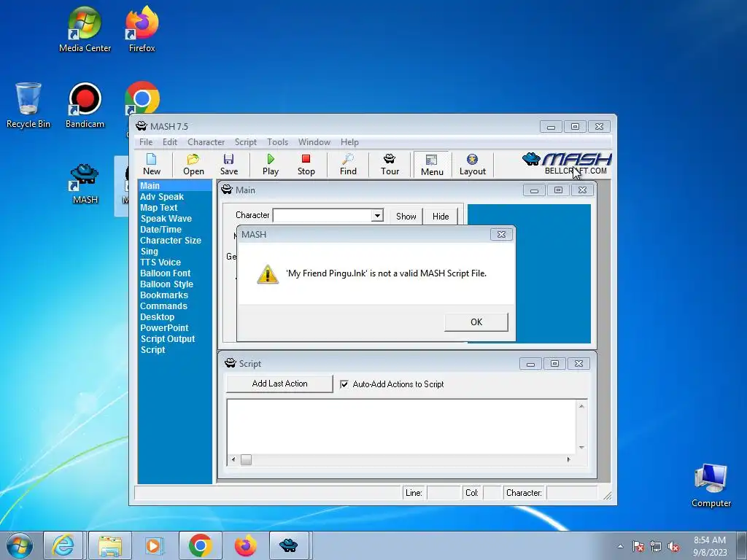Click script scrollbar up arrow
The height and width of the screenshot is (560, 747).
click(581, 406)
